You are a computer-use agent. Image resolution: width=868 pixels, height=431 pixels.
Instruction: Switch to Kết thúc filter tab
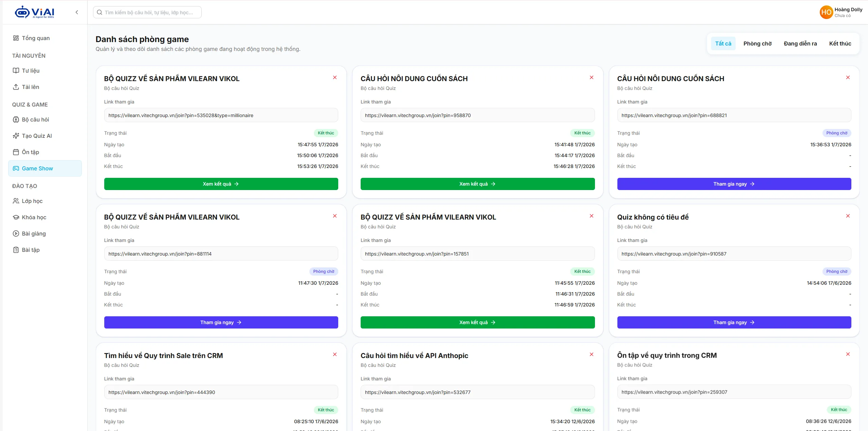840,43
